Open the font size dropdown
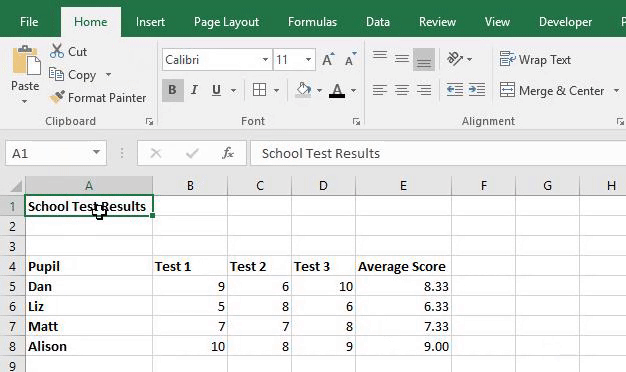Viewport: 626px width, 372px height. (x=308, y=60)
